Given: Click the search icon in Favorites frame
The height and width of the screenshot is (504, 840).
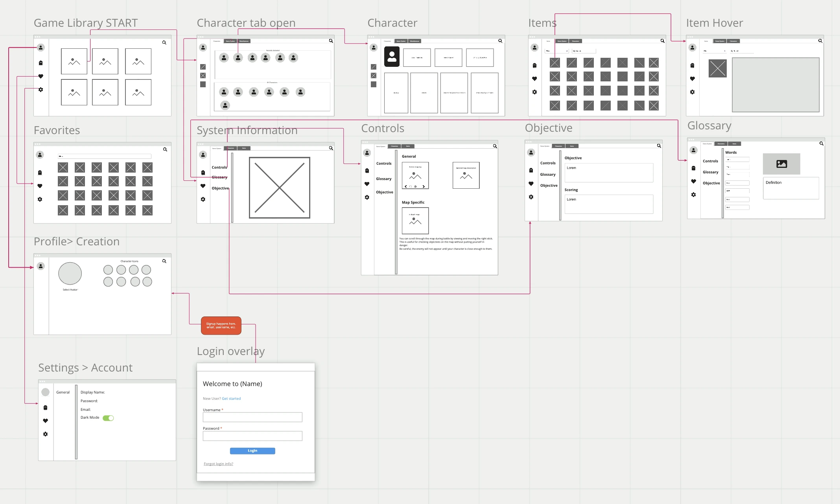Looking at the screenshot, I should pos(165,149).
